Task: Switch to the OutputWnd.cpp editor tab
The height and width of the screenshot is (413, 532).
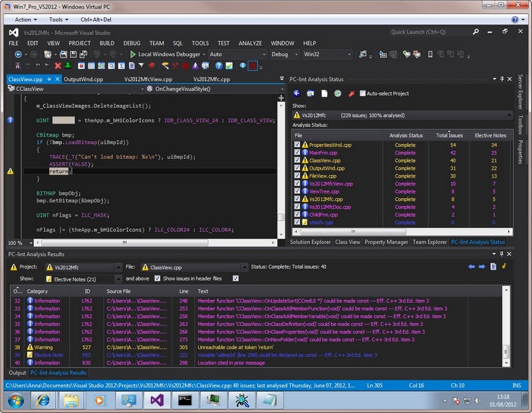Action: pyautogui.click(x=84, y=79)
